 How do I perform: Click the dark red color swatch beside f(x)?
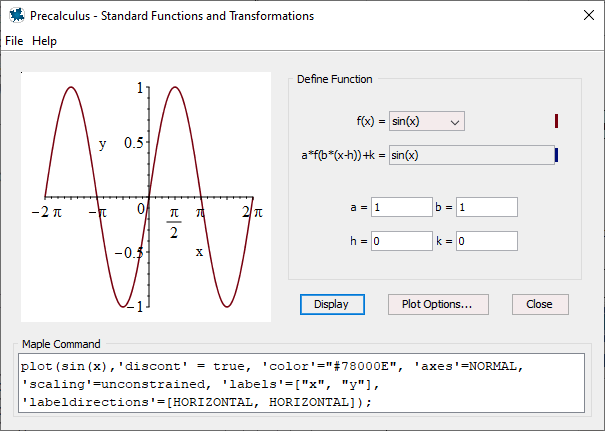(x=556, y=121)
